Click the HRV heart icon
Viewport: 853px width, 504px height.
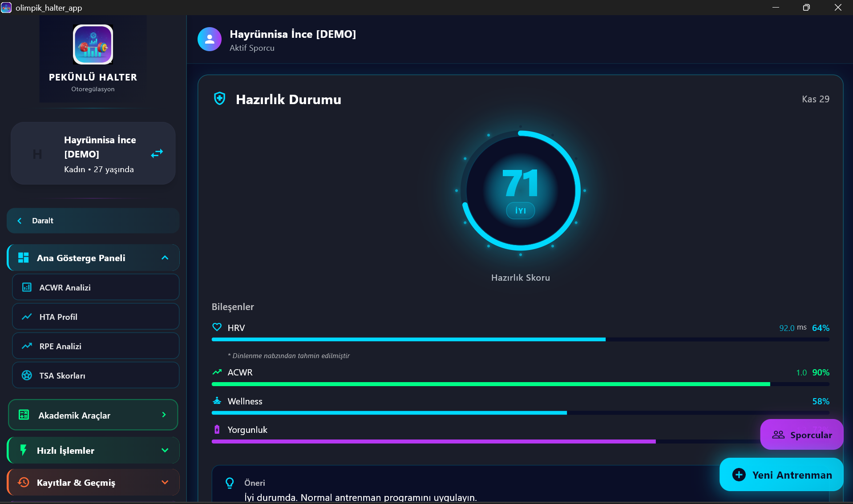(217, 327)
